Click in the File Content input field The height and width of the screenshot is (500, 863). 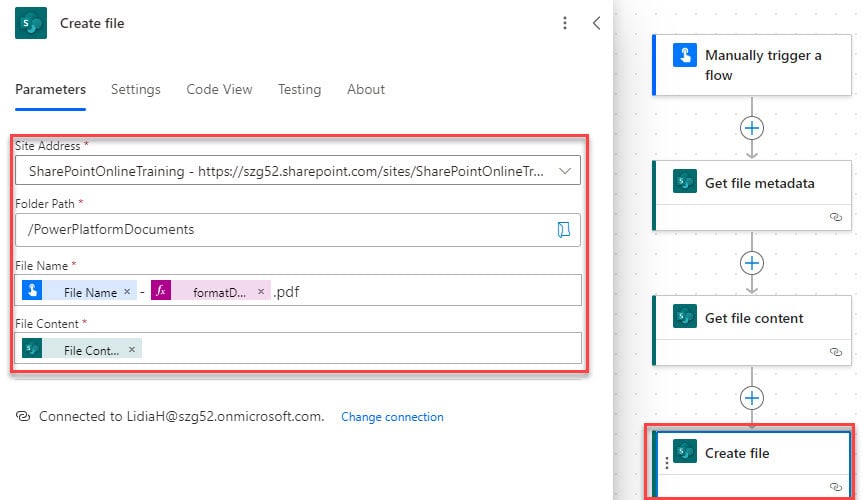tap(298, 348)
